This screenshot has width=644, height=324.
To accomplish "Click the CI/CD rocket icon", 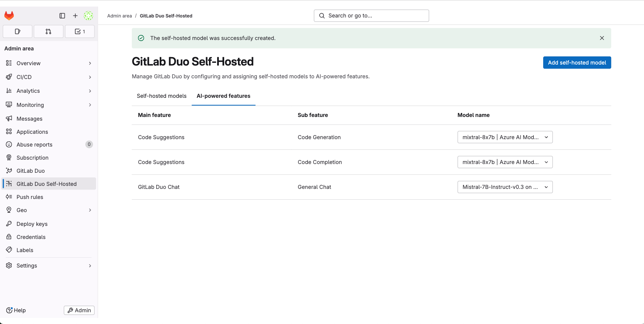I will click(9, 77).
